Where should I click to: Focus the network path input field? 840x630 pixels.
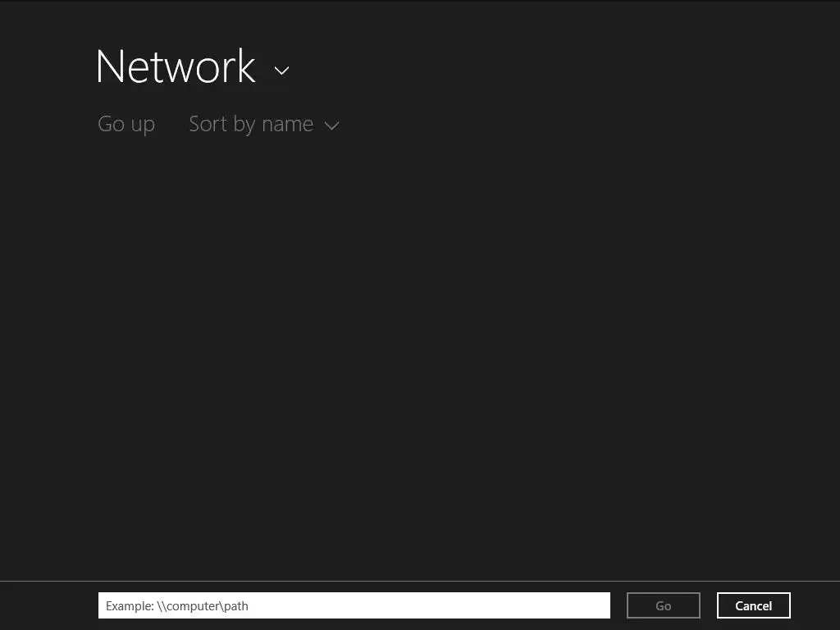[354, 605]
